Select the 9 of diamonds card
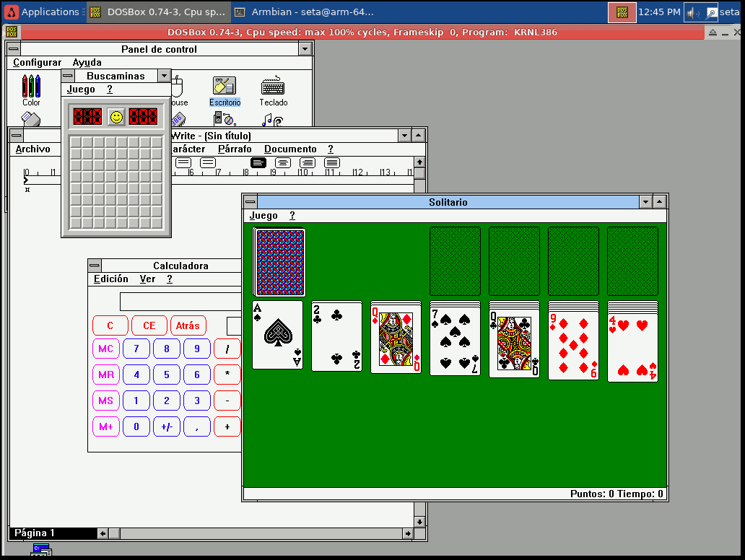Image resolution: width=745 pixels, height=560 pixels. click(x=573, y=346)
